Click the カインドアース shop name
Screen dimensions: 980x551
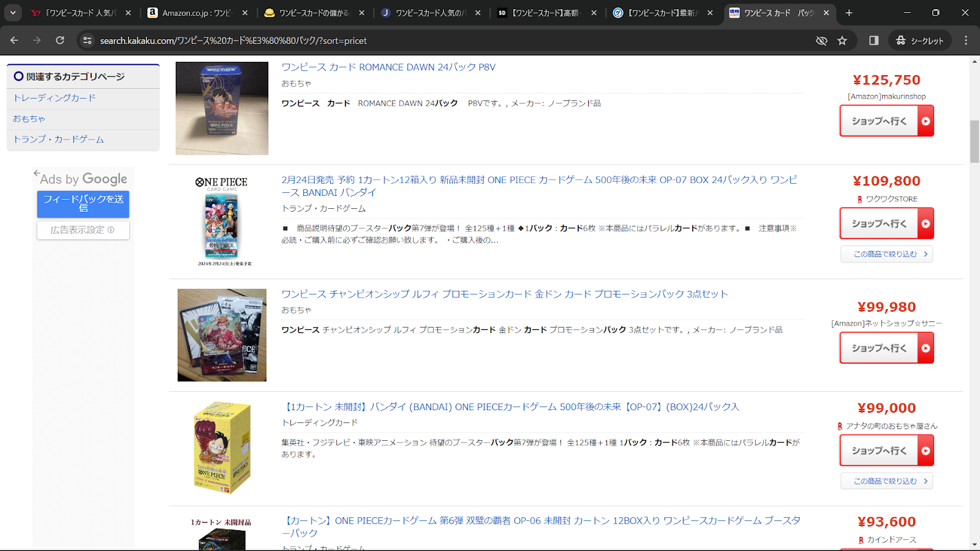tap(891, 540)
